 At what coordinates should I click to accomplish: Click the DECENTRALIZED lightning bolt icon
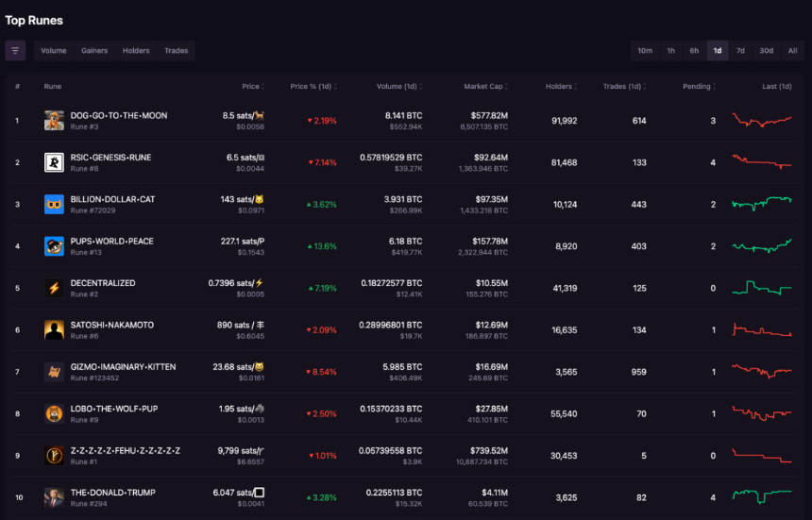[x=54, y=288]
